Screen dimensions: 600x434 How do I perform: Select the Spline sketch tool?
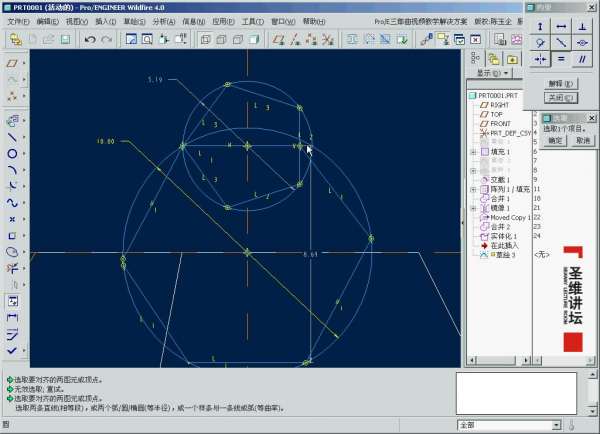coord(12,202)
